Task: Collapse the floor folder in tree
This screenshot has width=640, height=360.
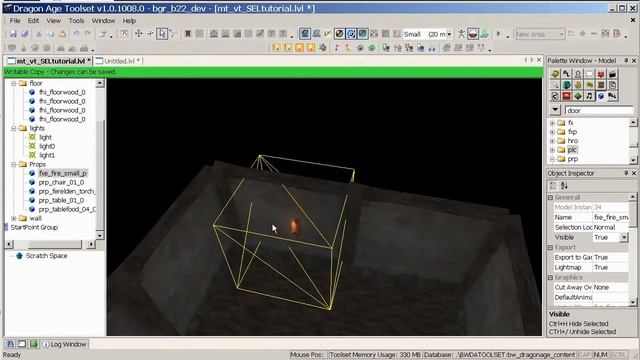Action: pyautogui.click(x=13, y=83)
